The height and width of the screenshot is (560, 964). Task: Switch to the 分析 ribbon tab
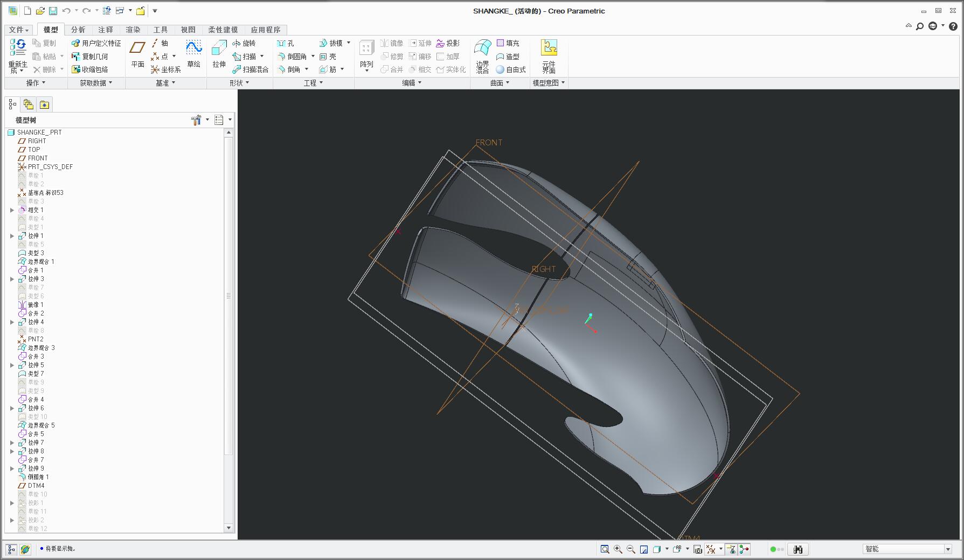(x=78, y=30)
